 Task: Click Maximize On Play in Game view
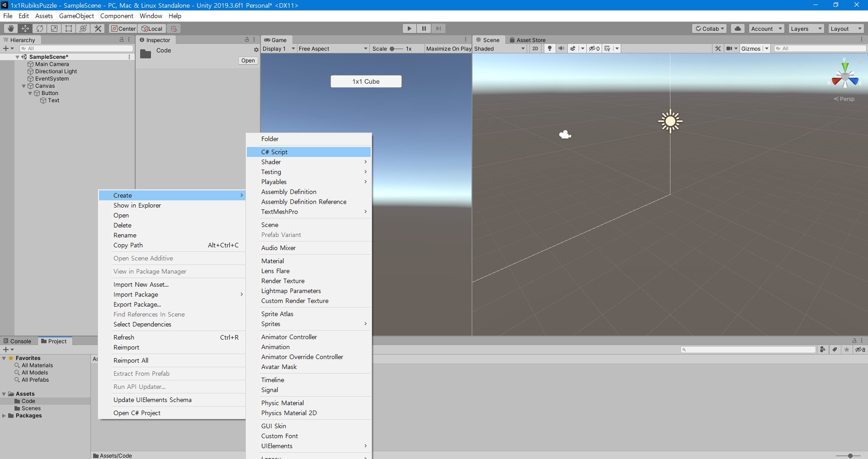click(448, 48)
